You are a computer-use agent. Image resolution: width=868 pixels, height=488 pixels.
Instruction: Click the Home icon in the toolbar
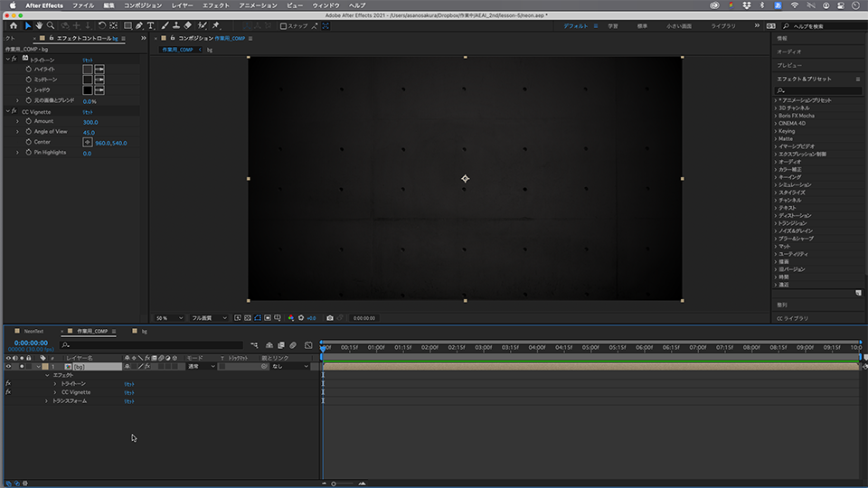point(13,25)
